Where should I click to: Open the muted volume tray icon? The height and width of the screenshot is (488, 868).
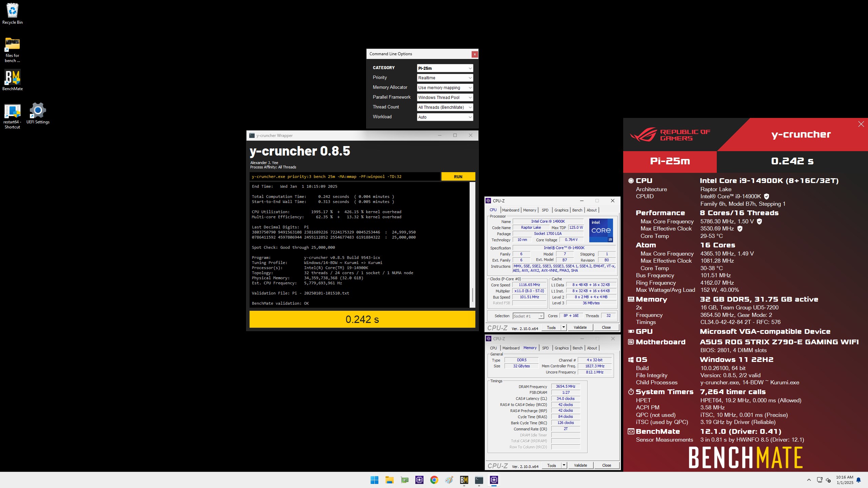point(828,480)
